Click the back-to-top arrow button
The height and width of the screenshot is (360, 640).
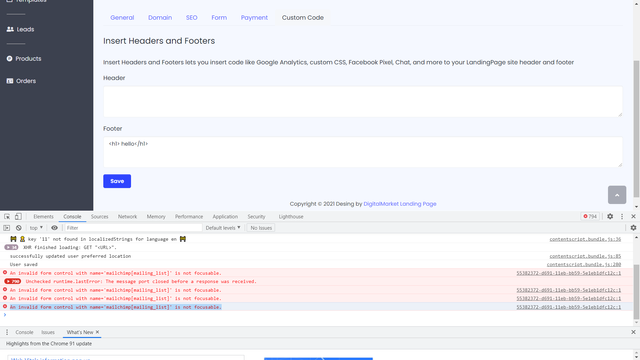(x=617, y=195)
